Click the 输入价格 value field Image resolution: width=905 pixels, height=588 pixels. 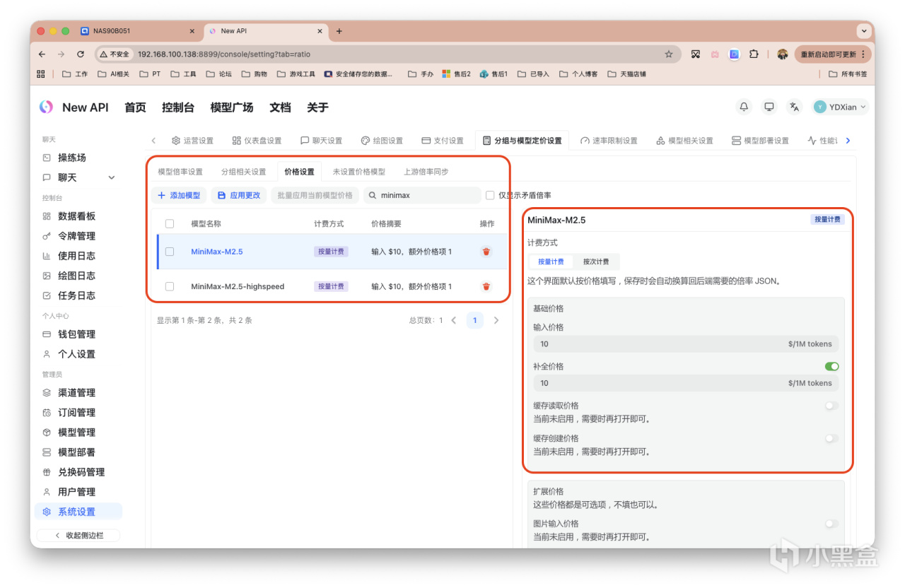(686, 344)
